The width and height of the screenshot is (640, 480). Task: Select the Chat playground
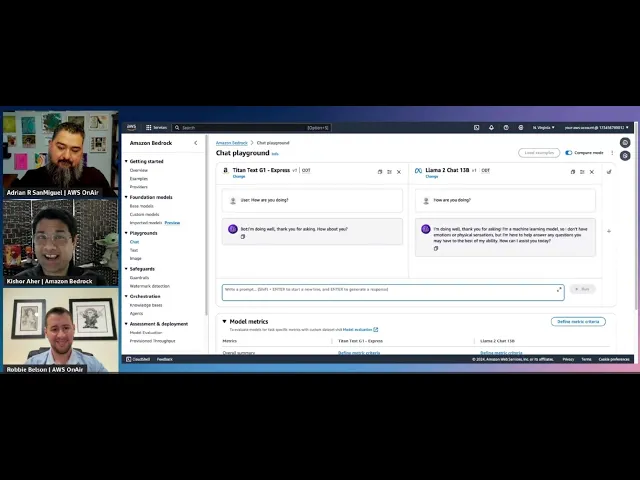click(x=134, y=242)
